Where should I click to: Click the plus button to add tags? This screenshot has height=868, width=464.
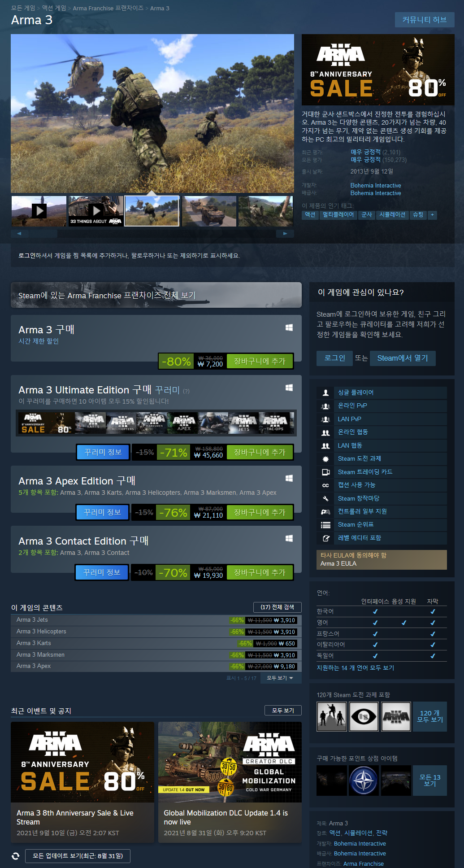tap(432, 215)
